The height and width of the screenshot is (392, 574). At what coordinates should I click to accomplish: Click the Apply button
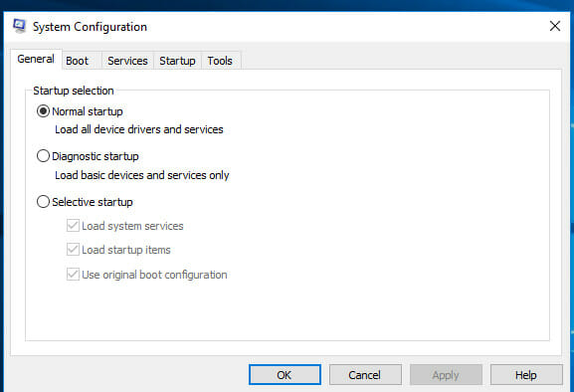tap(446, 375)
